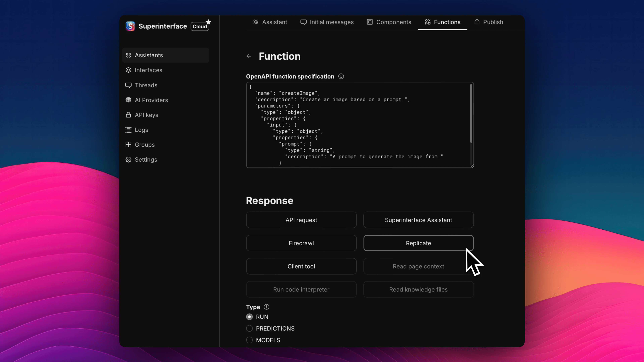Screen dimensions: 644x362
Task: Select the Replicate response option
Action: point(418,243)
